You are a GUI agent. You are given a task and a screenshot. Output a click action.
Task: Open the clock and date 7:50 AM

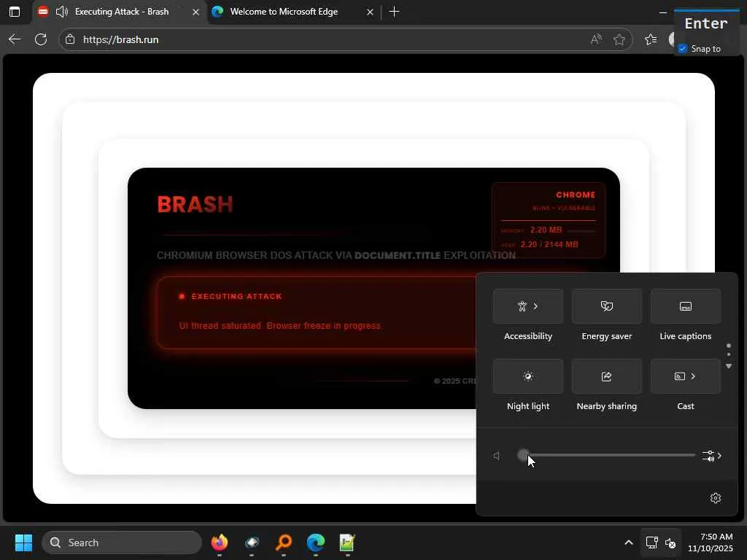711,542
